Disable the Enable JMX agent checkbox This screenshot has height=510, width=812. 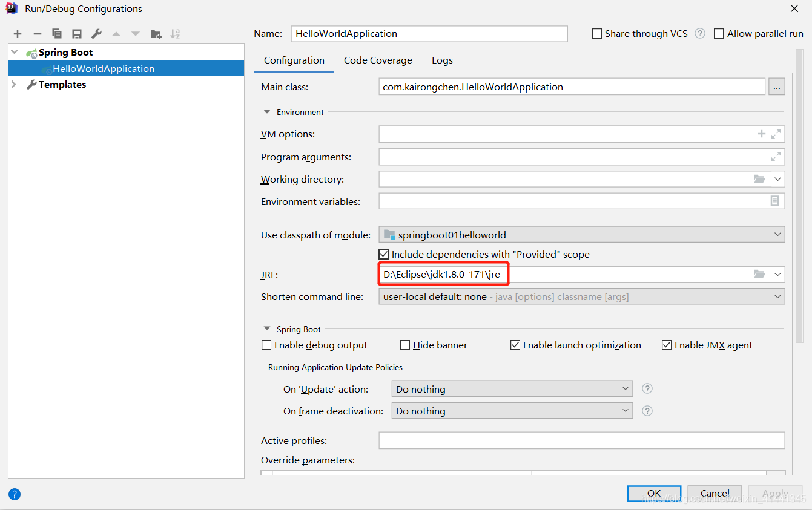point(666,345)
